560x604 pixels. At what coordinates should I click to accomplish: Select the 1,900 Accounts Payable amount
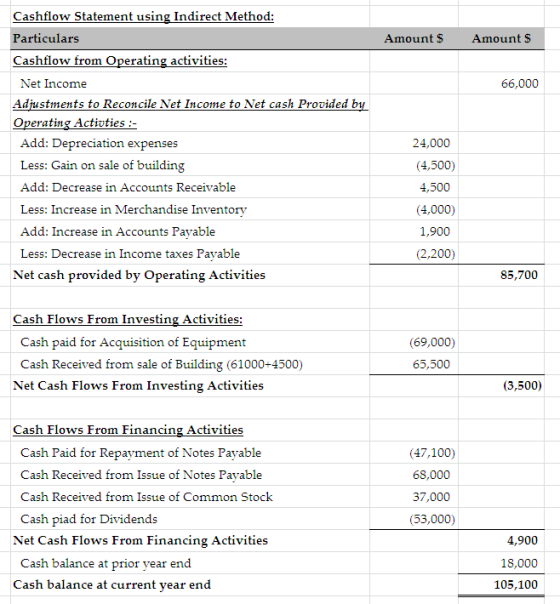coord(434,232)
